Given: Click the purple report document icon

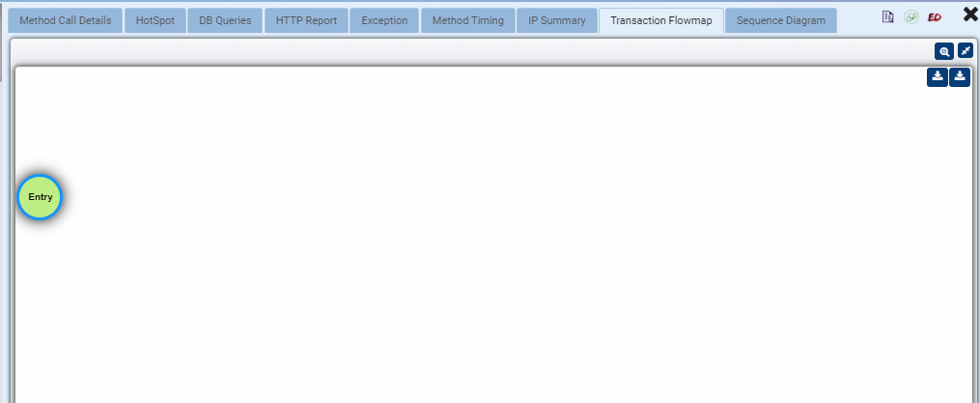Looking at the screenshot, I should (x=887, y=16).
